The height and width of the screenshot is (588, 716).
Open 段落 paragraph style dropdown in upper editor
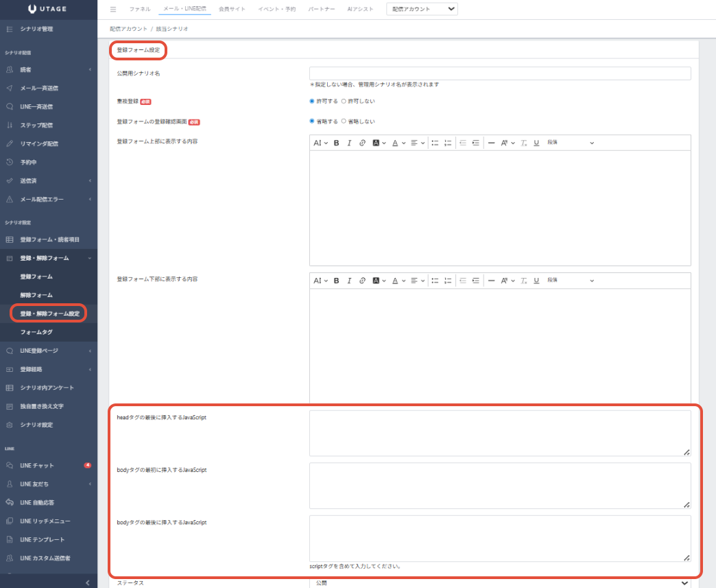pyautogui.click(x=571, y=143)
